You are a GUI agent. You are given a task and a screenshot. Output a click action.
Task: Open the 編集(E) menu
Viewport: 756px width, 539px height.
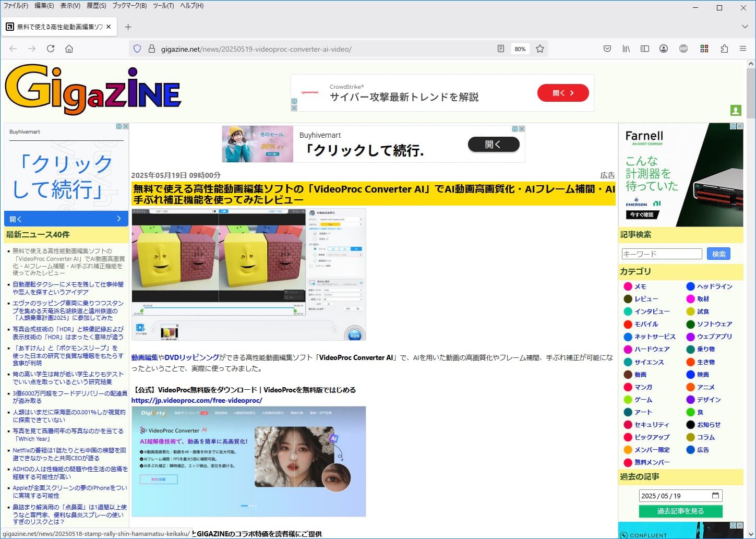[x=44, y=6]
